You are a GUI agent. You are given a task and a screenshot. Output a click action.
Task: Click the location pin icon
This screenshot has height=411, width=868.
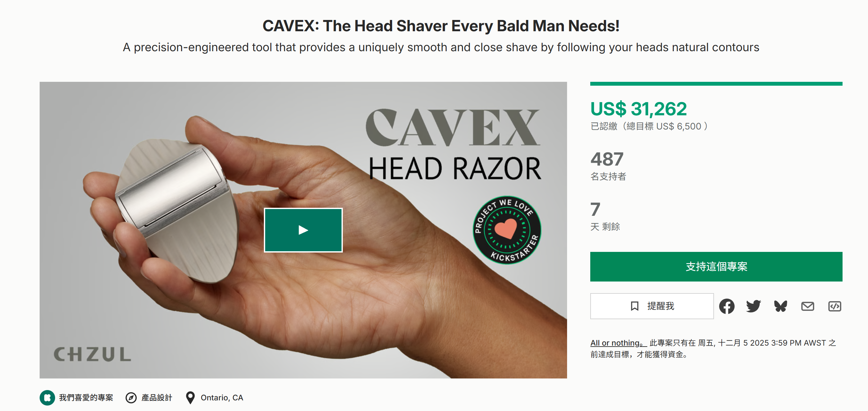190,397
